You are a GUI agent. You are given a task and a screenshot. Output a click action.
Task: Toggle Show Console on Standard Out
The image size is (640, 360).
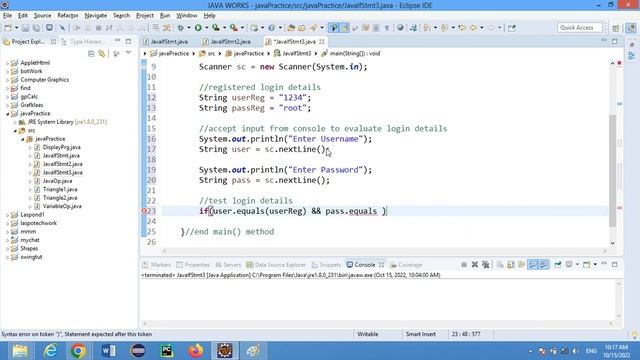[533, 264]
